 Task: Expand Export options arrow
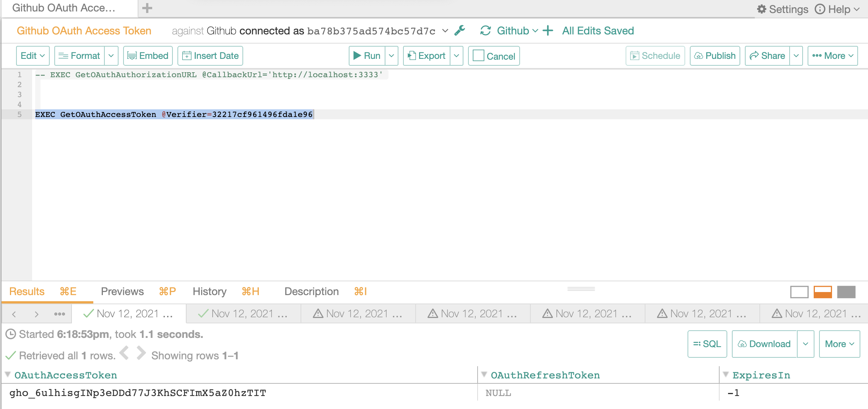457,56
